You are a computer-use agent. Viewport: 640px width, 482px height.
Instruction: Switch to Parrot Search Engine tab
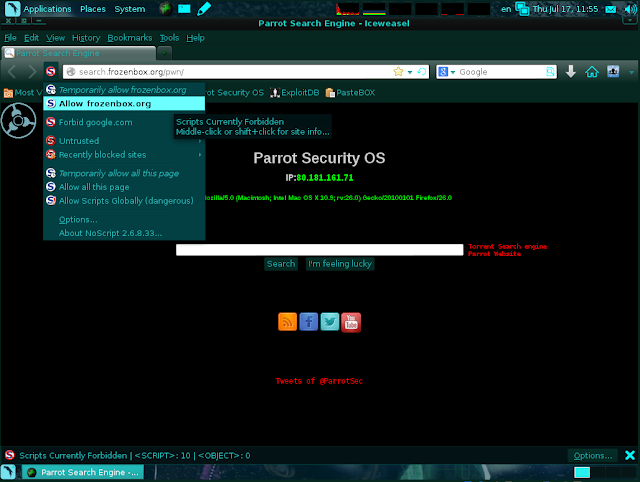tap(79, 53)
